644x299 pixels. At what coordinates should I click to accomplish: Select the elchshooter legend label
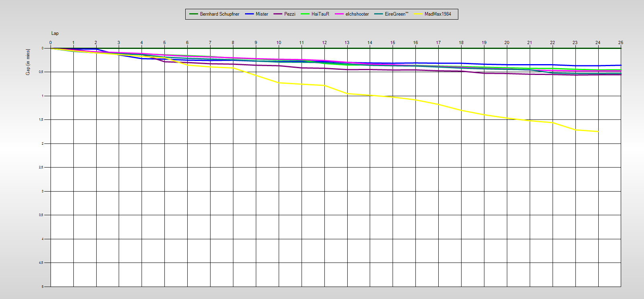(357, 14)
